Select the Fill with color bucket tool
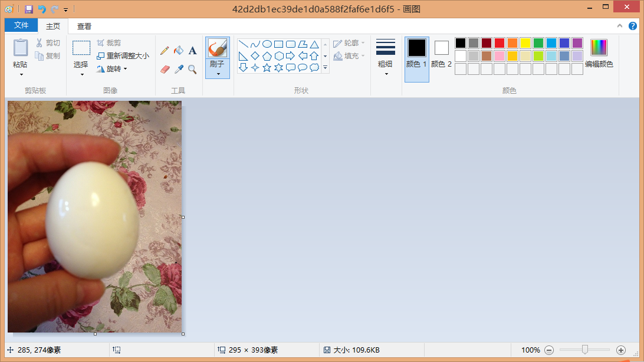This screenshot has height=362, width=644. (x=179, y=51)
